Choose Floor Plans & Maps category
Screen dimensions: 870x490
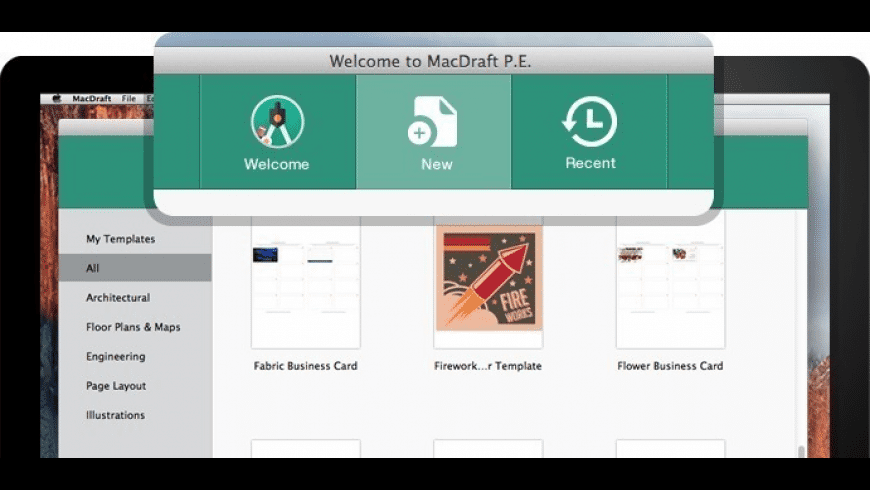133,327
